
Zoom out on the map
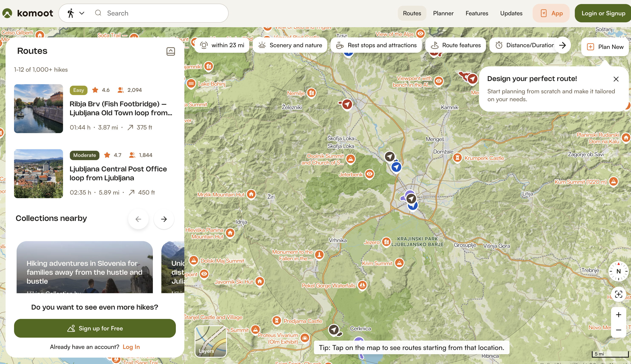pyautogui.click(x=618, y=330)
